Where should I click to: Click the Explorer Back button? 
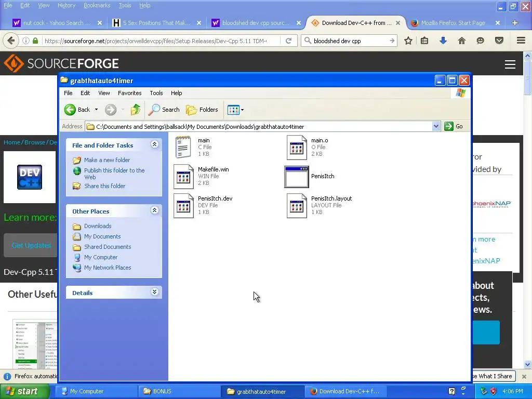pos(77,110)
